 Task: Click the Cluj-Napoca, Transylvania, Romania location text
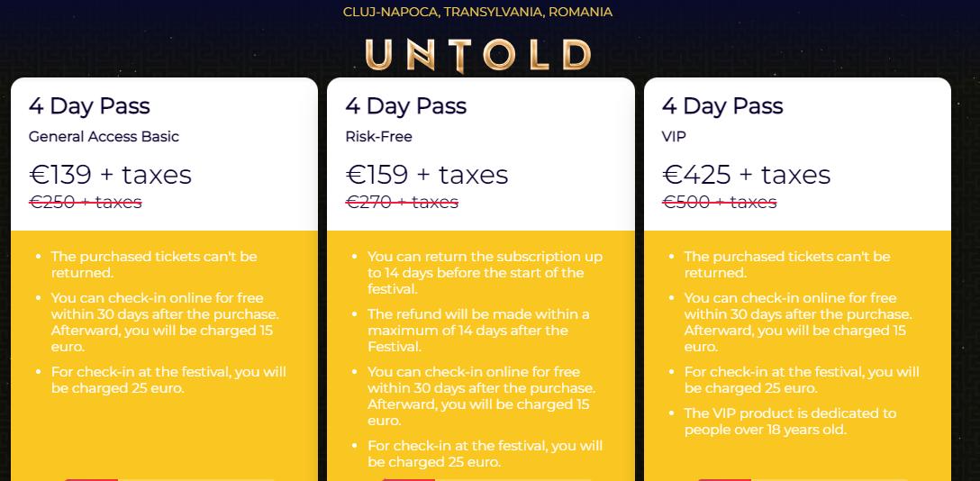pyautogui.click(x=477, y=12)
